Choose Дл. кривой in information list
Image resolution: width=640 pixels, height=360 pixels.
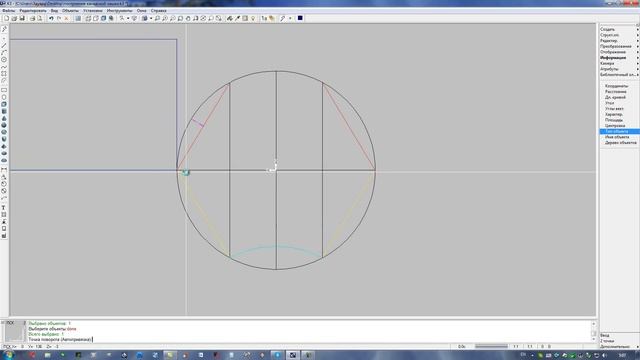tap(615, 98)
